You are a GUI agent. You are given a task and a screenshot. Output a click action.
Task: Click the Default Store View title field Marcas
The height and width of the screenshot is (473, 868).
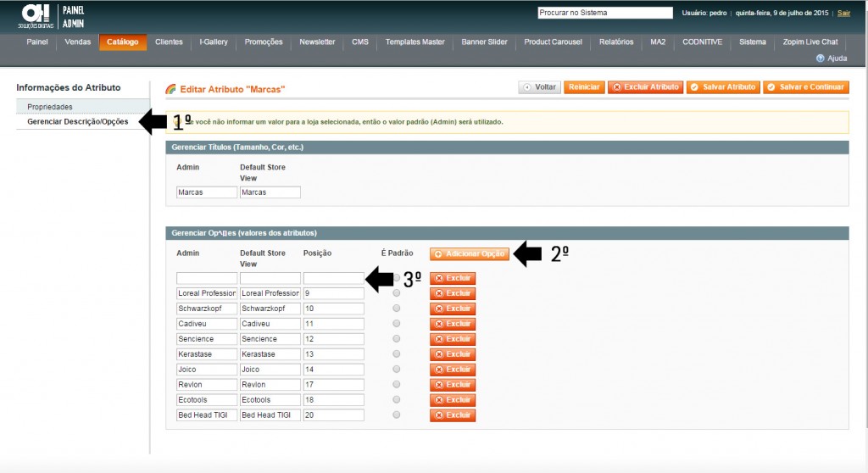pyautogui.click(x=270, y=192)
